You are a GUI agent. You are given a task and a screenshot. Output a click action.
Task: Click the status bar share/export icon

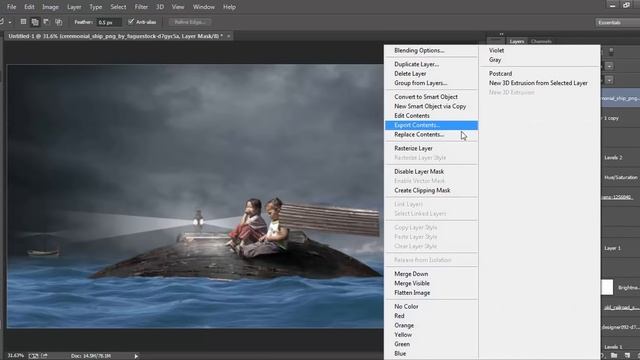[44, 356]
